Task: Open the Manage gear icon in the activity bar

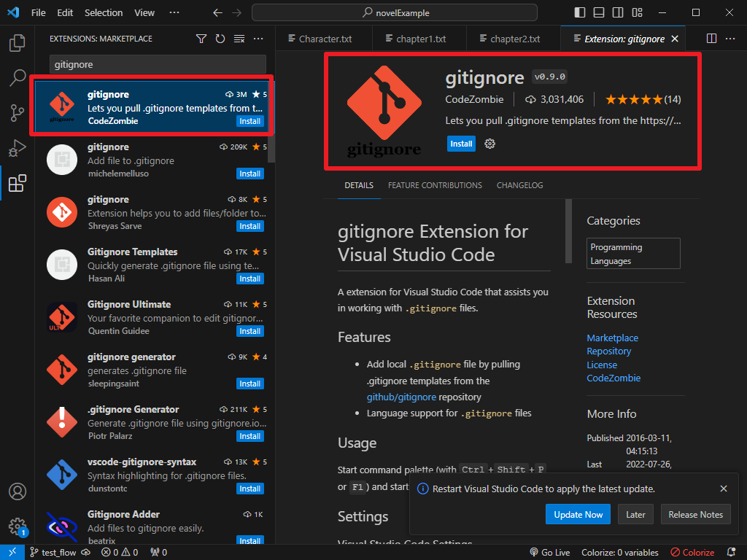Action: click(x=18, y=526)
